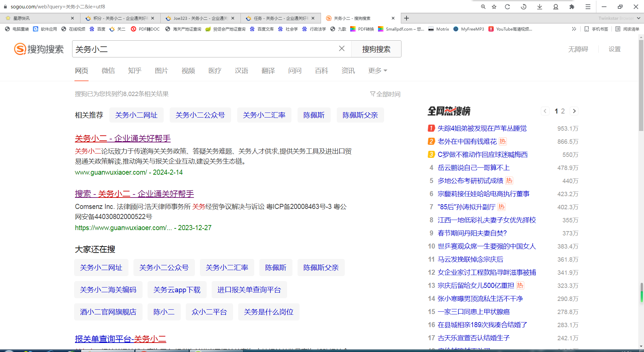Open downloads with the download arrow icon
The width and height of the screenshot is (644, 352).
point(540,7)
